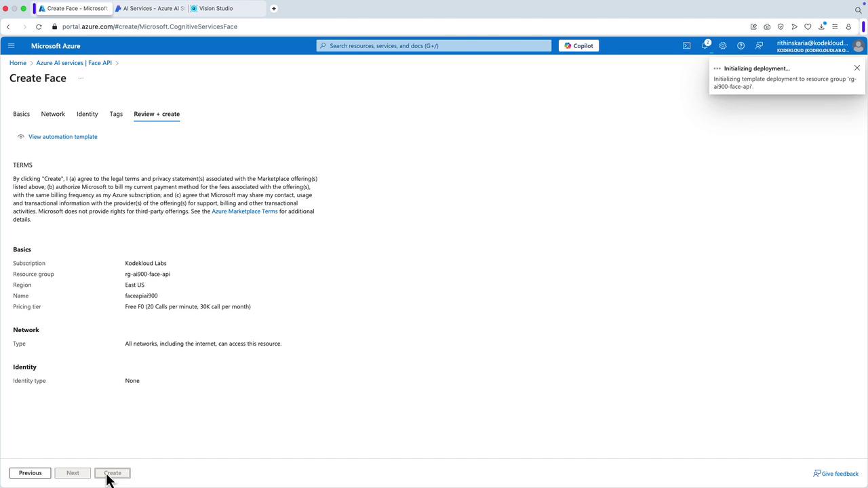868x488 pixels.
Task: Click the Create Face page title
Action: 38,78
